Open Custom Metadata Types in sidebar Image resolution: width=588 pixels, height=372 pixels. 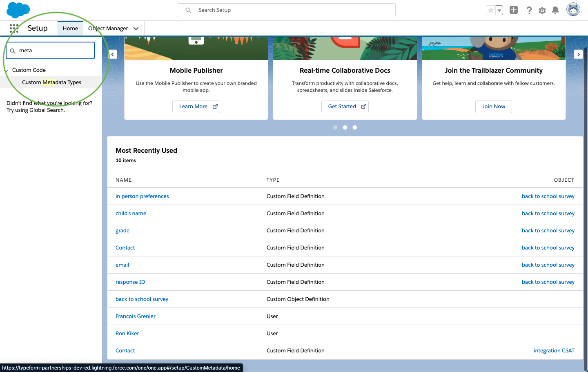coord(51,82)
